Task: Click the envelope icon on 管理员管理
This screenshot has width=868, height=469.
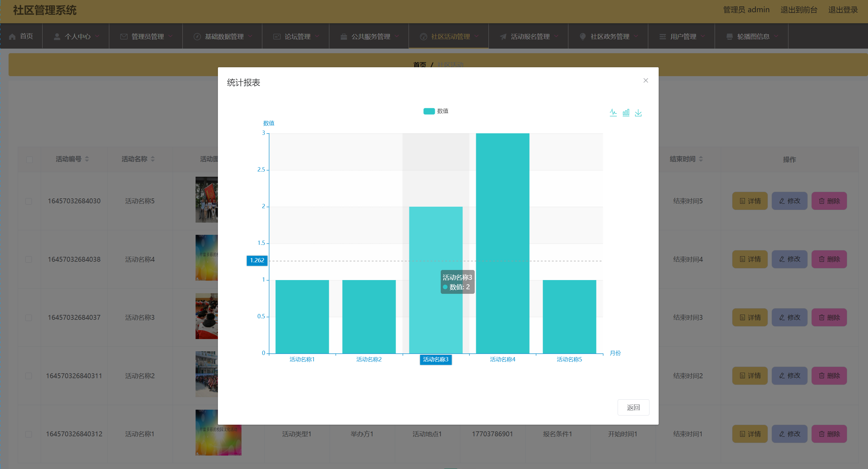Action: point(124,36)
